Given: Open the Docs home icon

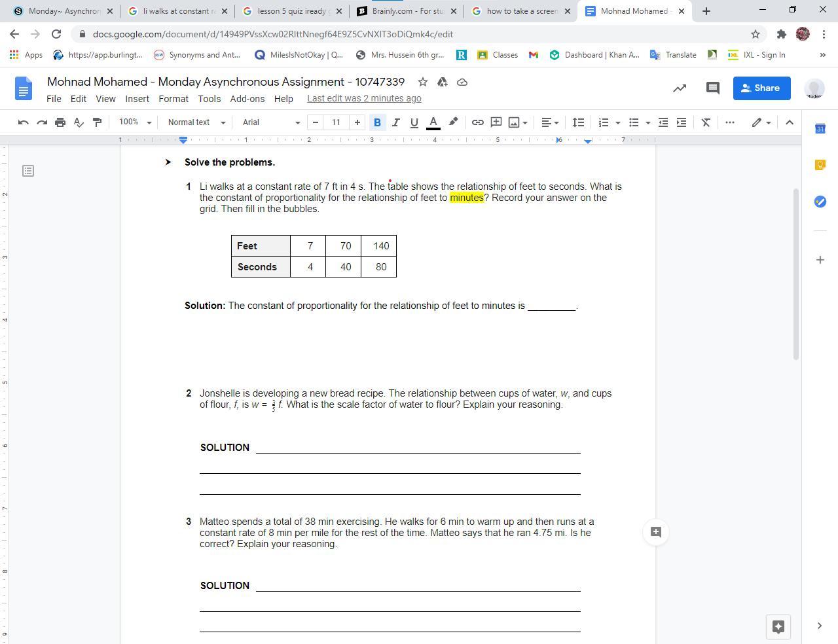Looking at the screenshot, I should point(24,88).
